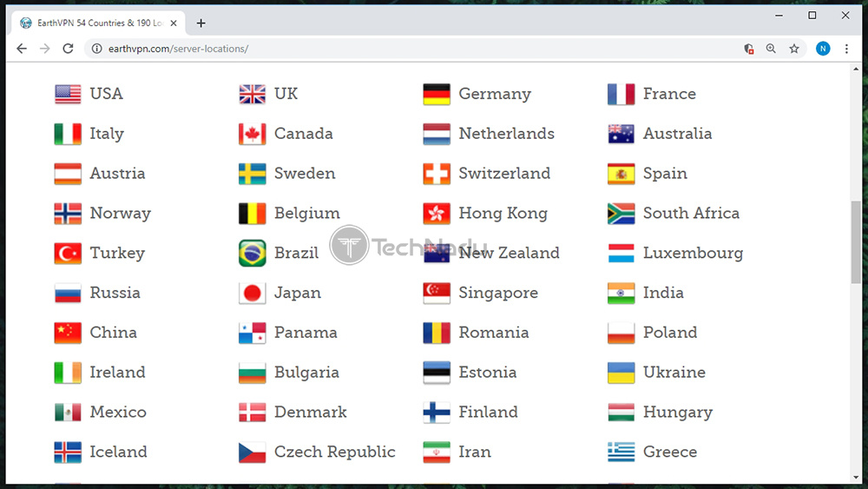
Task: Click the Hungary text label
Action: point(678,413)
